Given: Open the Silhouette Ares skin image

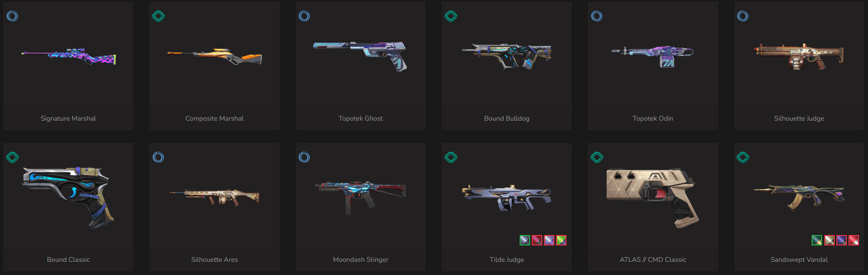Looking at the screenshot, I should (x=214, y=197).
